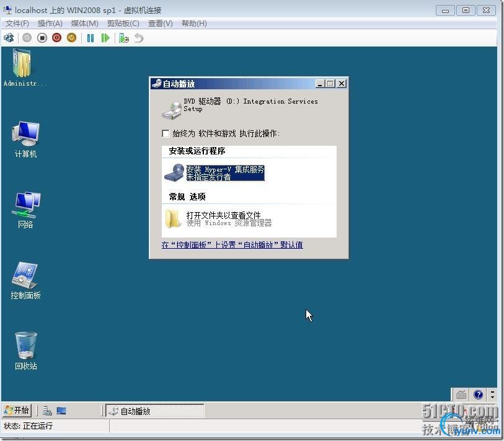Click the orange Save state toolbar button

click(72, 38)
